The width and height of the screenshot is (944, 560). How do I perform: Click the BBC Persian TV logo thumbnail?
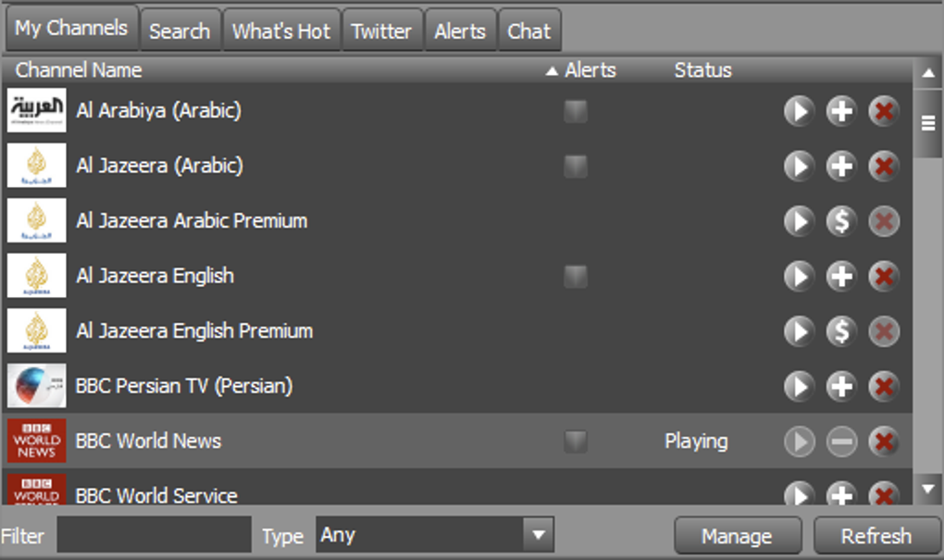(x=37, y=386)
